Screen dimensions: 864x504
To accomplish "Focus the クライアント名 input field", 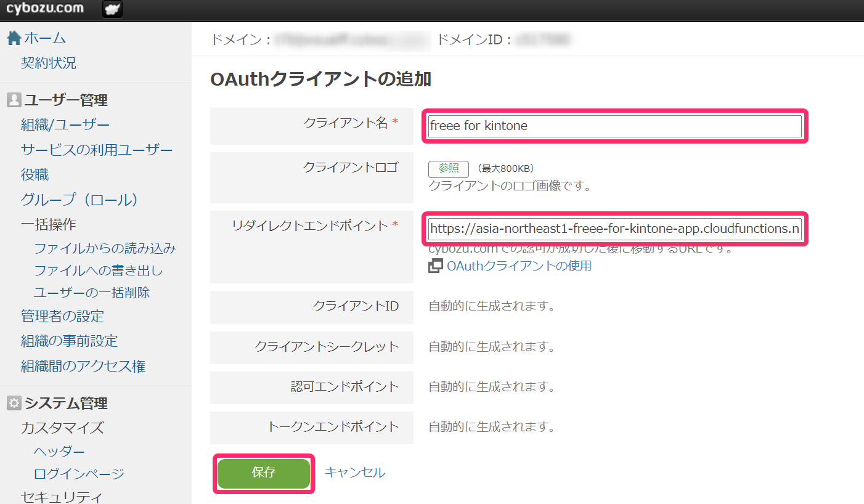I will [614, 126].
